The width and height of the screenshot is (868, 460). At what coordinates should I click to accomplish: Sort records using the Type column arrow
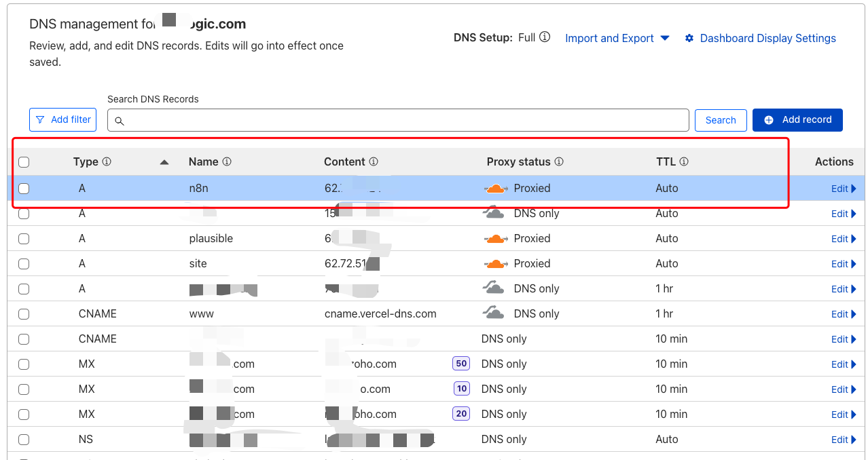pyautogui.click(x=164, y=162)
